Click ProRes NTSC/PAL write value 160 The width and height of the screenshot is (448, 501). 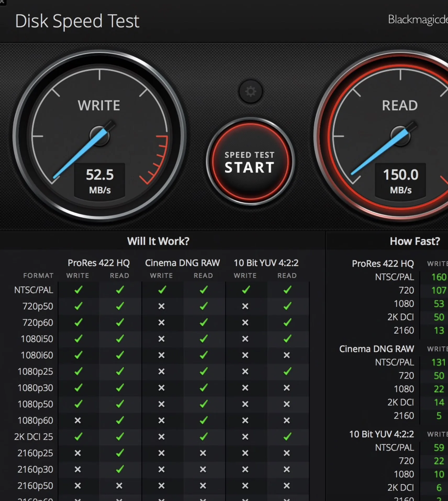[x=439, y=277]
